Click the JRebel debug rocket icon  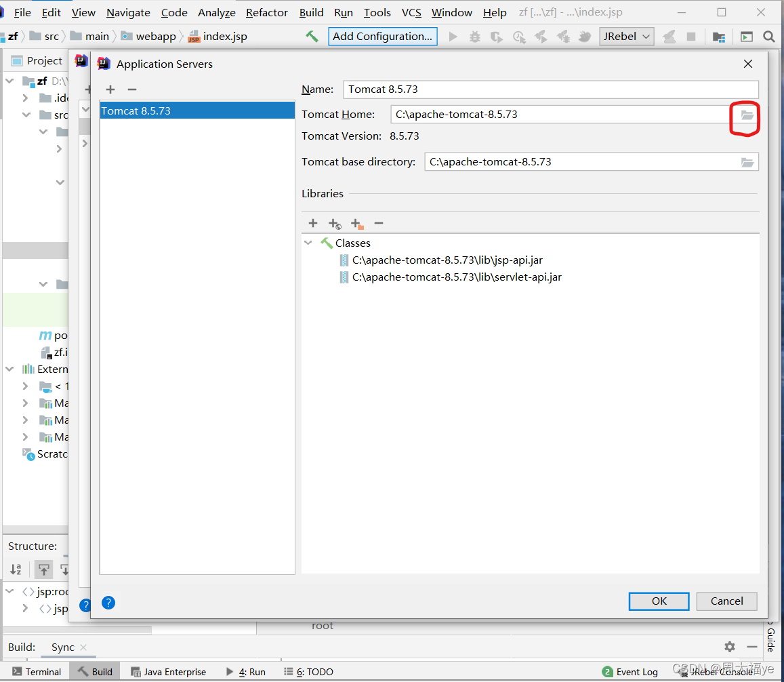(x=563, y=37)
